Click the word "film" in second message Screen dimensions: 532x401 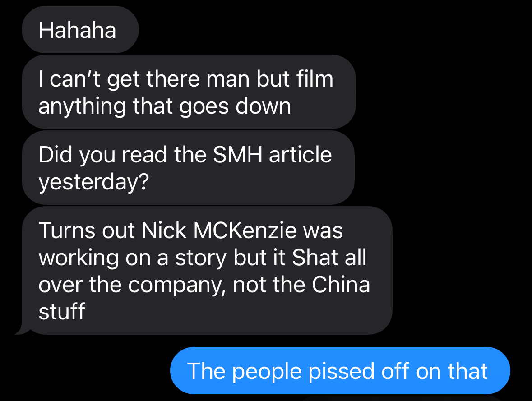pos(315,78)
